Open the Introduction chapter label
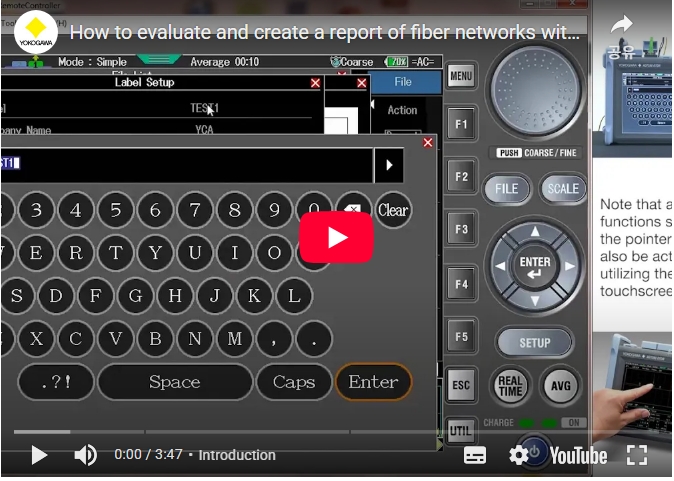 pos(237,455)
